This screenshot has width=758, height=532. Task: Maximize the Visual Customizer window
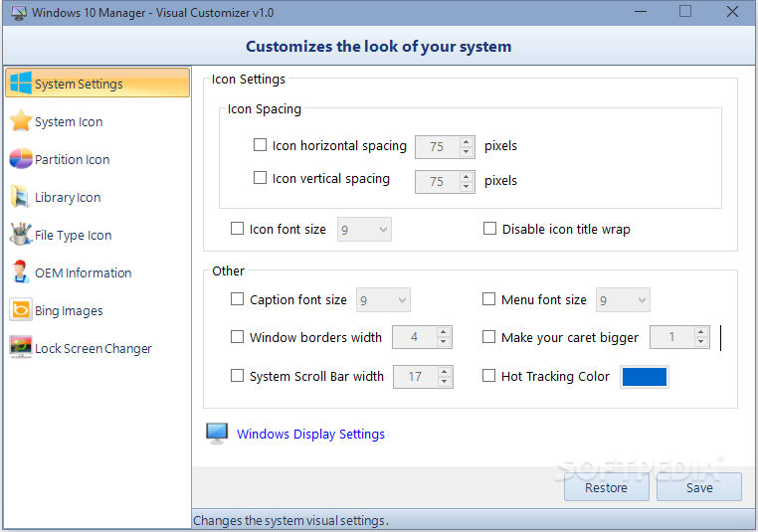tap(685, 12)
